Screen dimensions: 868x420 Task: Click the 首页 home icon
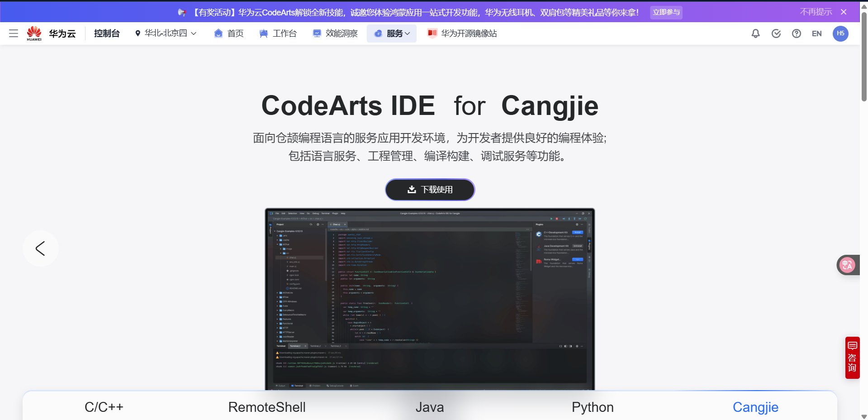(218, 33)
